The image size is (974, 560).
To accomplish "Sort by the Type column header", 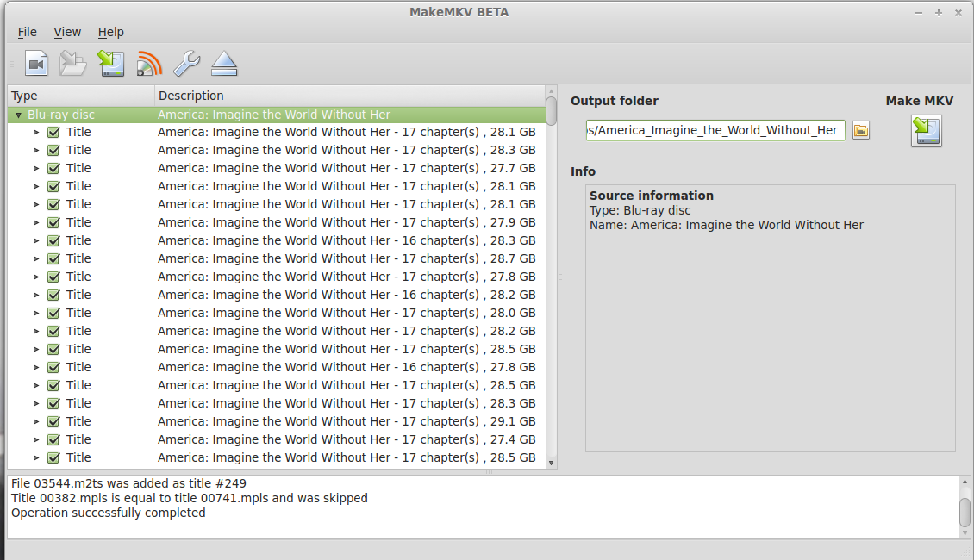I will tap(81, 96).
